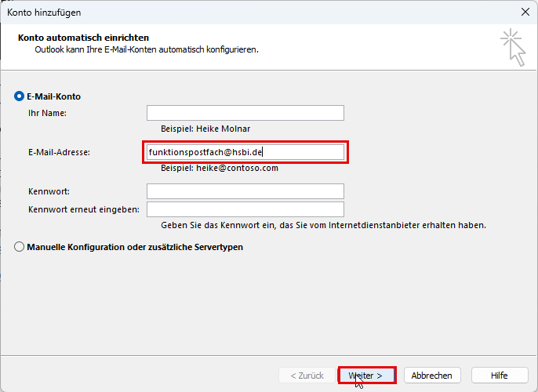This screenshot has width=538, height=392.
Task: Click the Kennwort erneut eingeben field
Action: [245, 209]
